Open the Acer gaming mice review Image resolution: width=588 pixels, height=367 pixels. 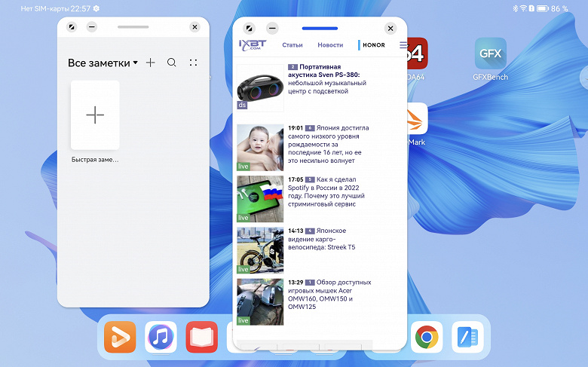pyautogui.click(x=329, y=295)
